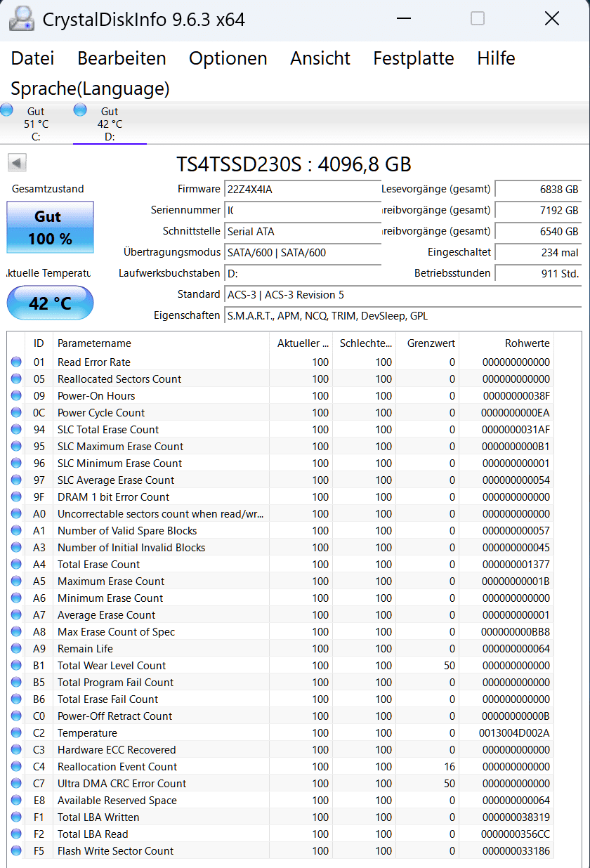Click the Standard ACS-3 field

tap(403, 294)
